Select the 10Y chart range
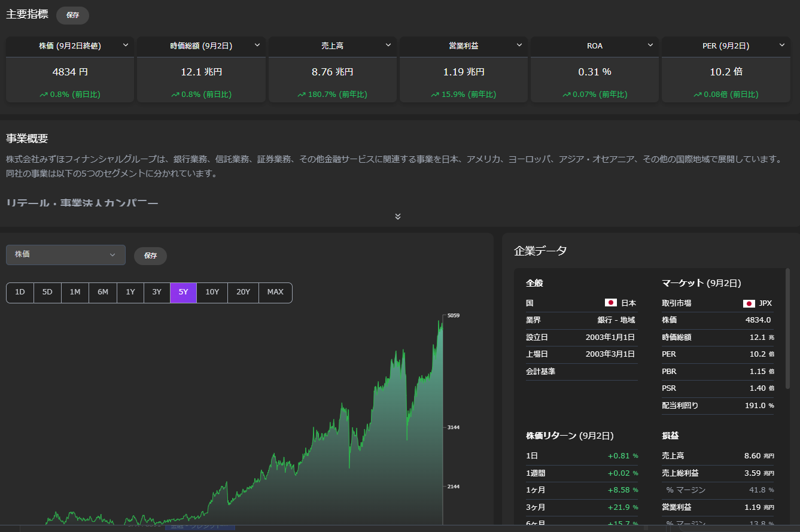This screenshot has width=800, height=532. 212,293
